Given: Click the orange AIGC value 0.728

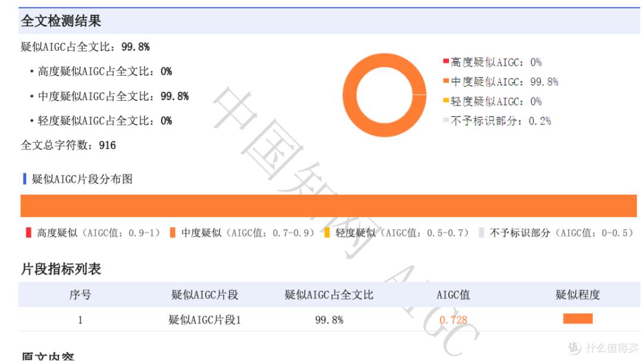Looking at the screenshot, I should tap(453, 320).
